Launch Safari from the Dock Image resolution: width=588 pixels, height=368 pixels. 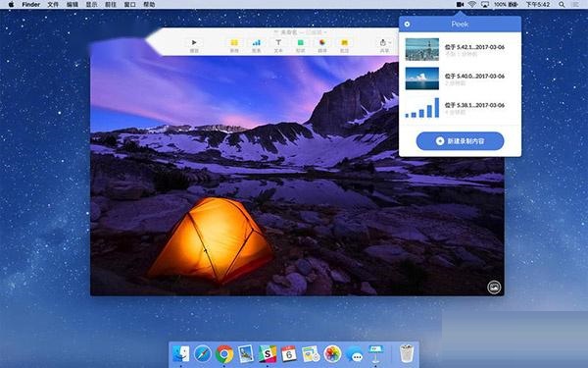click(203, 353)
